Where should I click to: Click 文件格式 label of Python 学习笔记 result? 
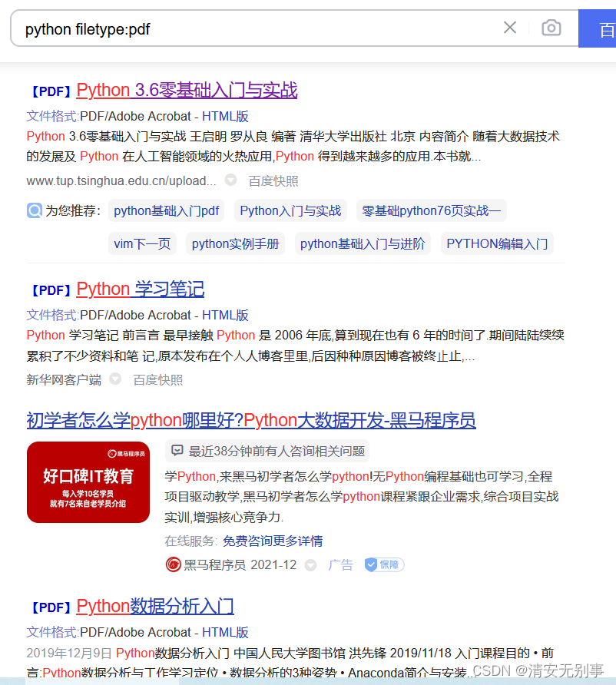[x=52, y=315]
